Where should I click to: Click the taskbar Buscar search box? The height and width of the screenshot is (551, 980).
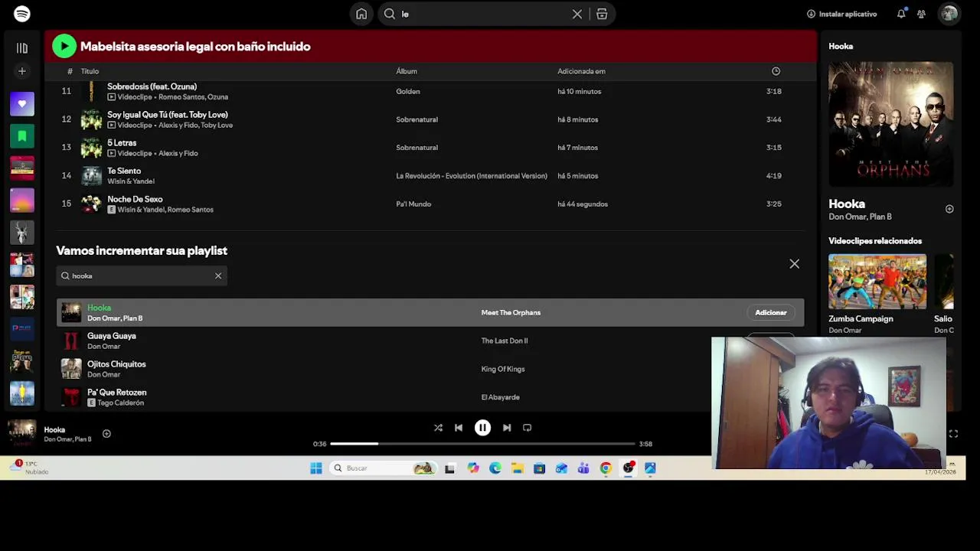pos(384,468)
